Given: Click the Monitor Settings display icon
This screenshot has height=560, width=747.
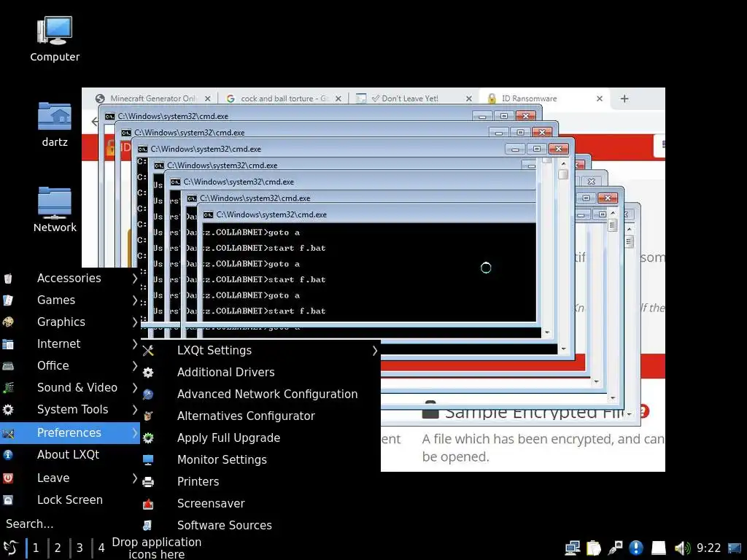Looking at the screenshot, I should pos(148,460).
